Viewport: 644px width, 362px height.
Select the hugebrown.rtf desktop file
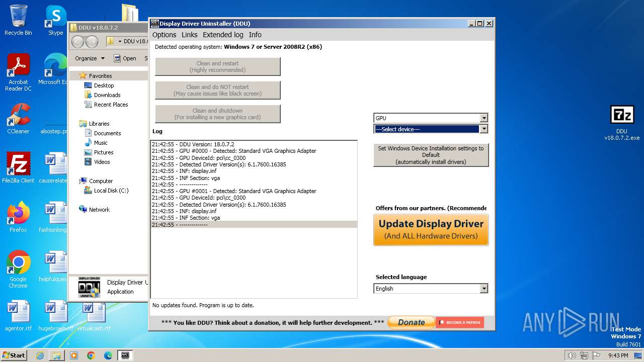point(55,316)
